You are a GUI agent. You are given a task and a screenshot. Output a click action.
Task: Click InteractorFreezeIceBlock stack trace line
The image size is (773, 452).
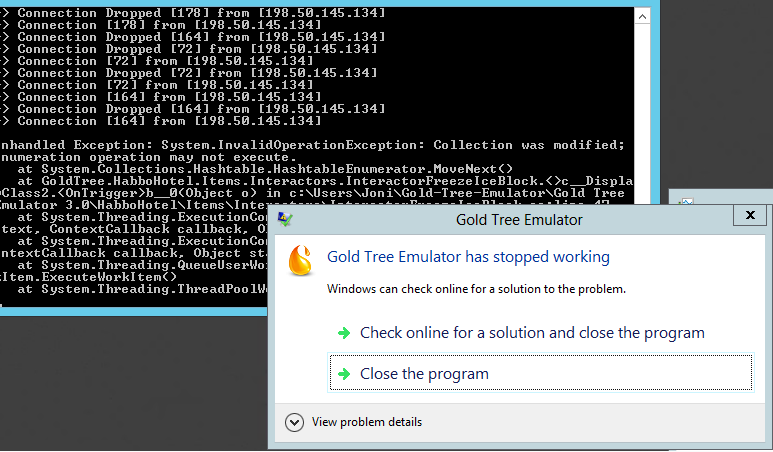(325, 181)
